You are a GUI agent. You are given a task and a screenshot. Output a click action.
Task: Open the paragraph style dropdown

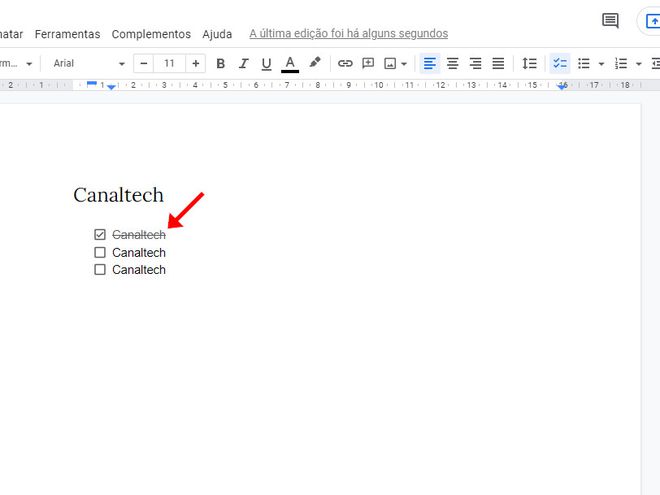tap(16, 64)
